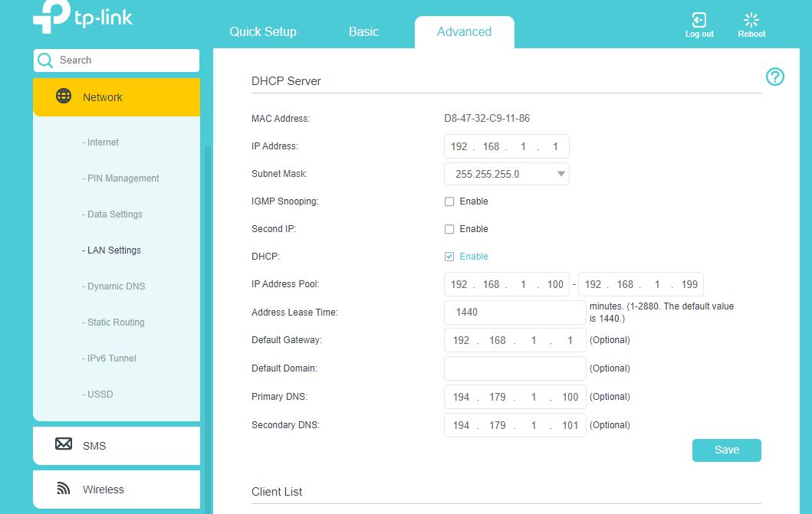Click the Client List heading

pos(277,492)
